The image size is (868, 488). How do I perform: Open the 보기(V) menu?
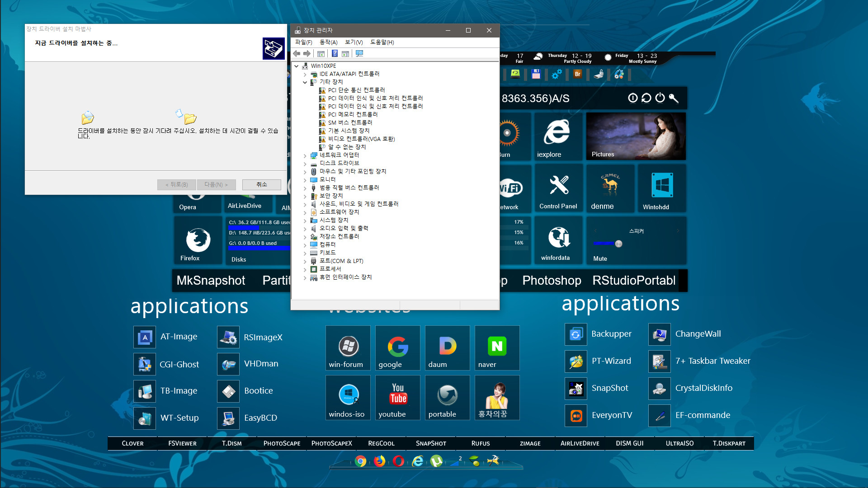354,42
